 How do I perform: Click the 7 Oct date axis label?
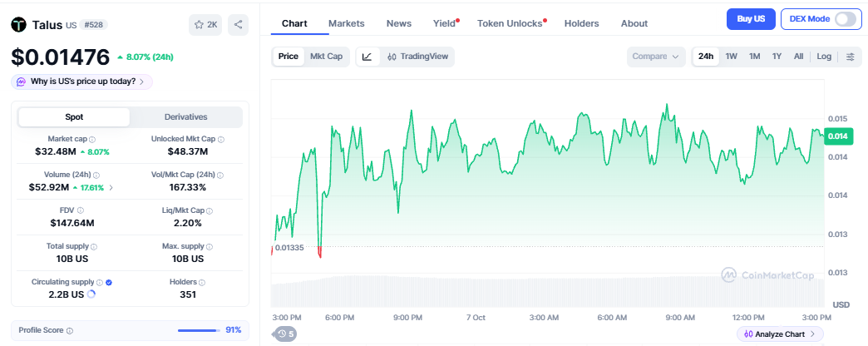(476, 318)
